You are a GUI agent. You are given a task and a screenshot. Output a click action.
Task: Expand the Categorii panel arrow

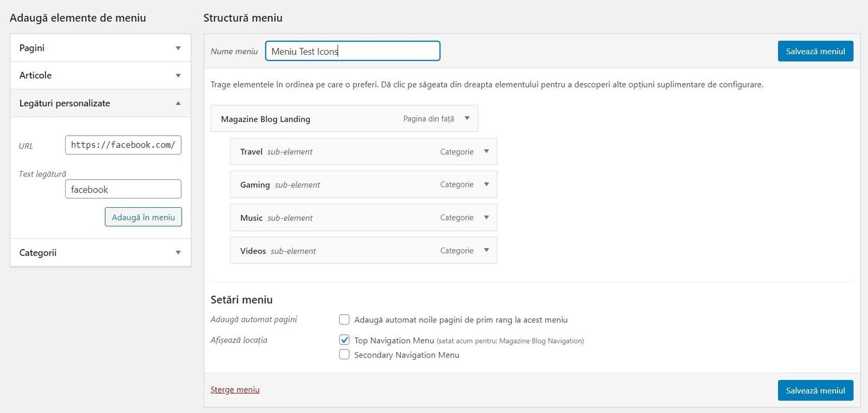coord(178,252)
